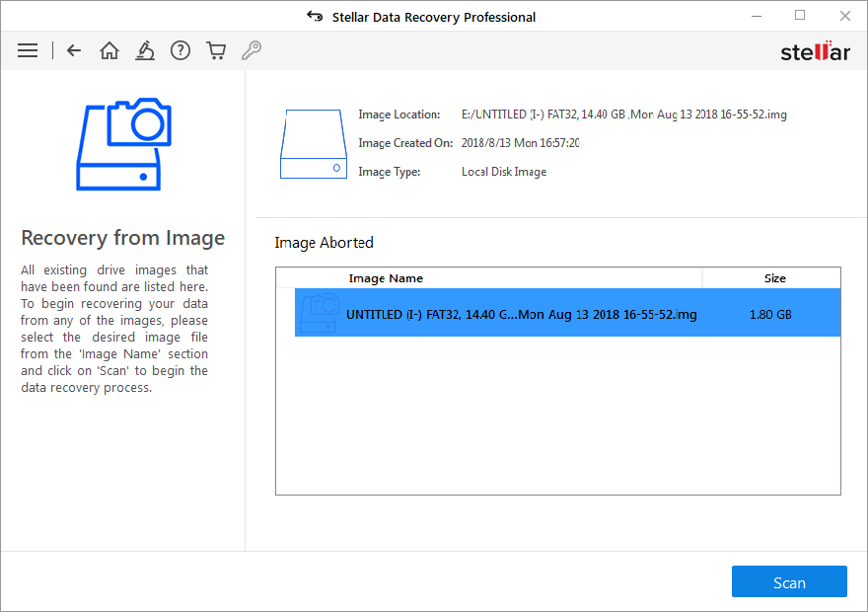Select the UNTITLED (I-) FAT32 image row
868x612 pixels.
click(x=567, y=312)
